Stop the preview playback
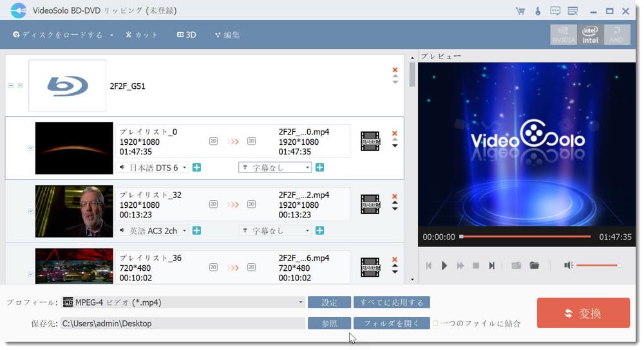This screenshot has width=644, height=350. click(x=476, y=266)
